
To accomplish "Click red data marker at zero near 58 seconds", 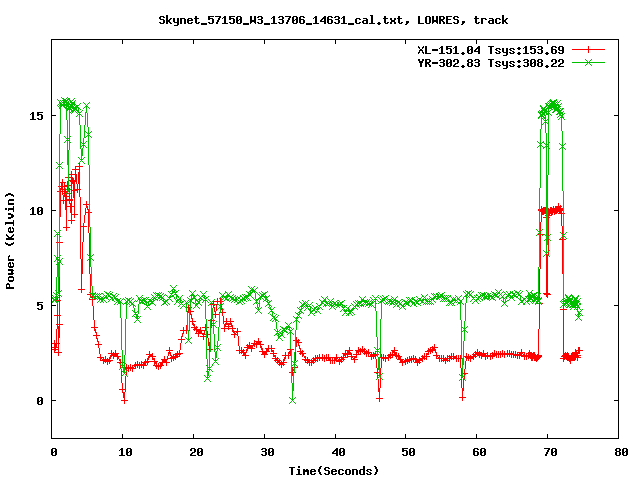I will tap(462, 398).
